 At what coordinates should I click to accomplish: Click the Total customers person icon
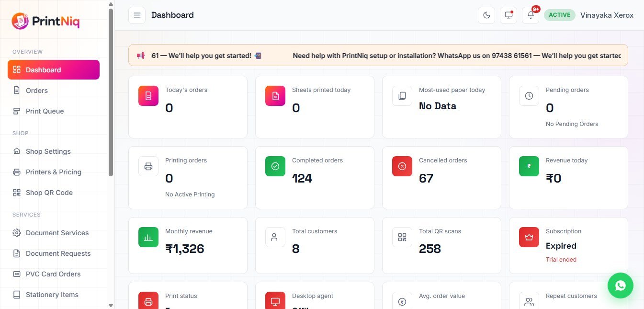click(x=275, y=237)
